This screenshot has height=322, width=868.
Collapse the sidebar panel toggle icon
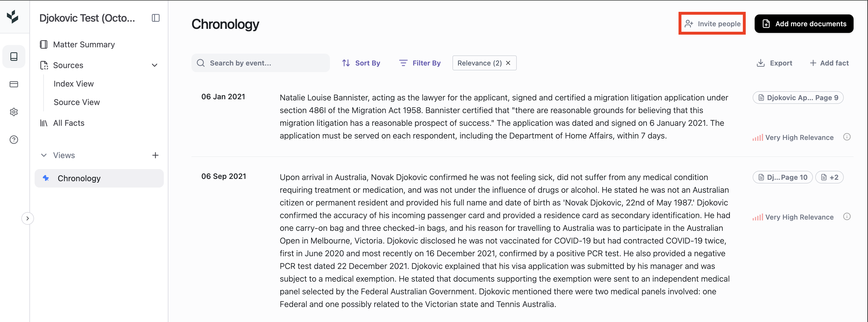coord(156,18)
